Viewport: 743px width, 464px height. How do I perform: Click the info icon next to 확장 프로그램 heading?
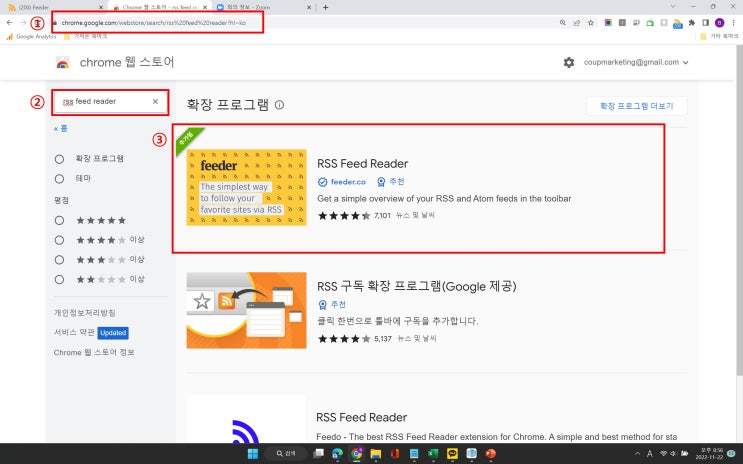coord(280,105)
